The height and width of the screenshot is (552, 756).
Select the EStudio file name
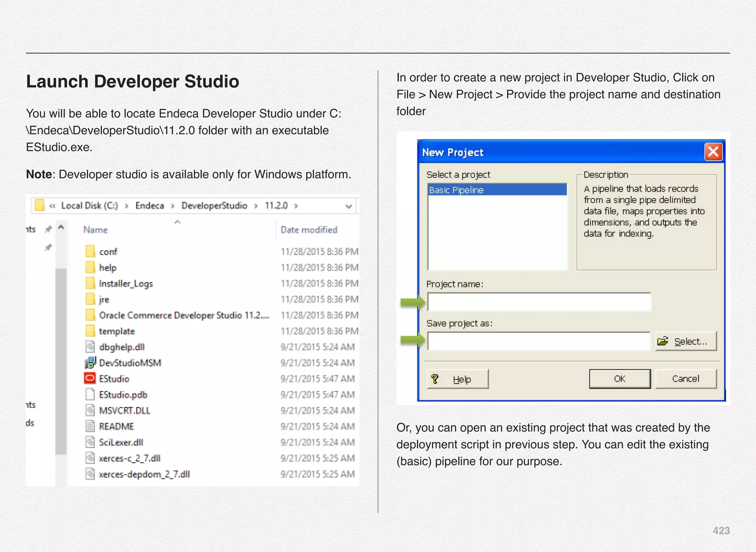click(x=114, y=379)
